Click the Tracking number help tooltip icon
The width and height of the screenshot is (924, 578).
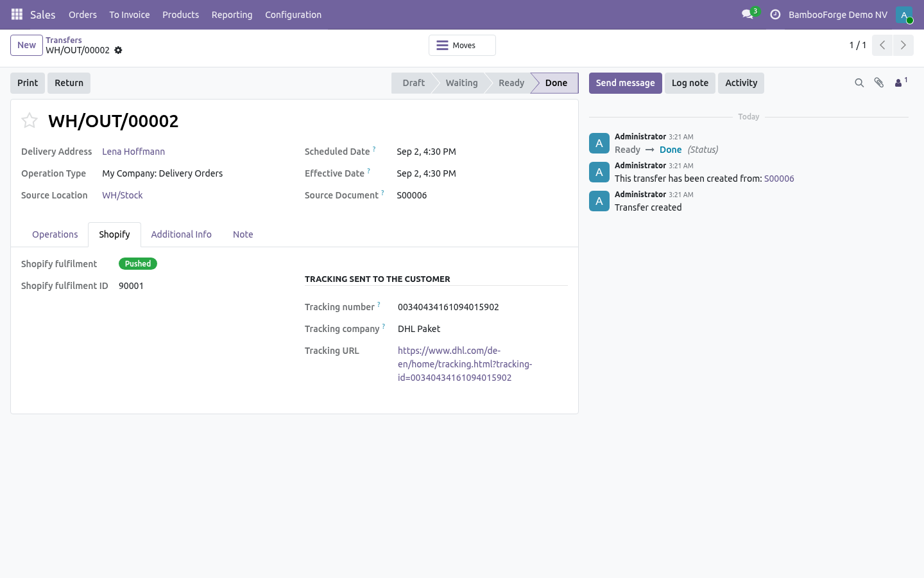379,304
